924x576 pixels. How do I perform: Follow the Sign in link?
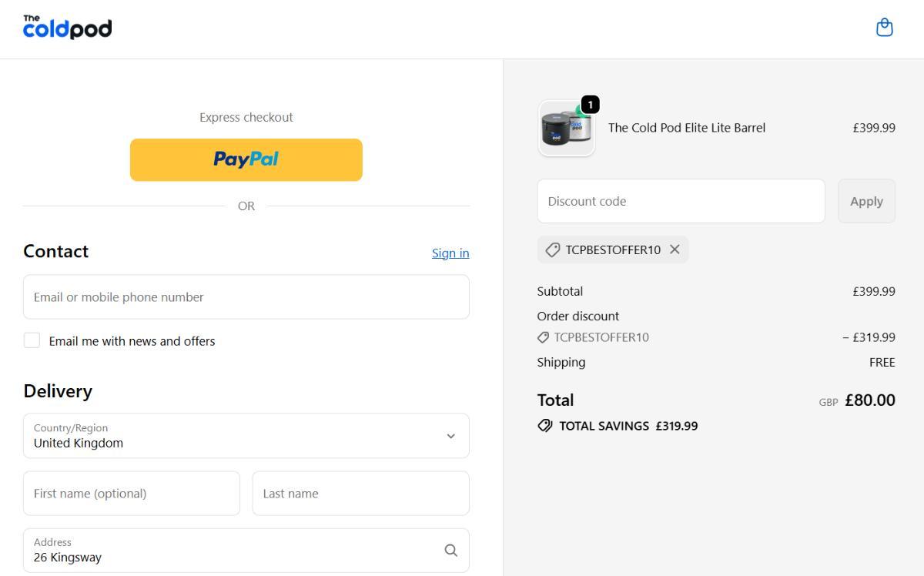(450, 253)
